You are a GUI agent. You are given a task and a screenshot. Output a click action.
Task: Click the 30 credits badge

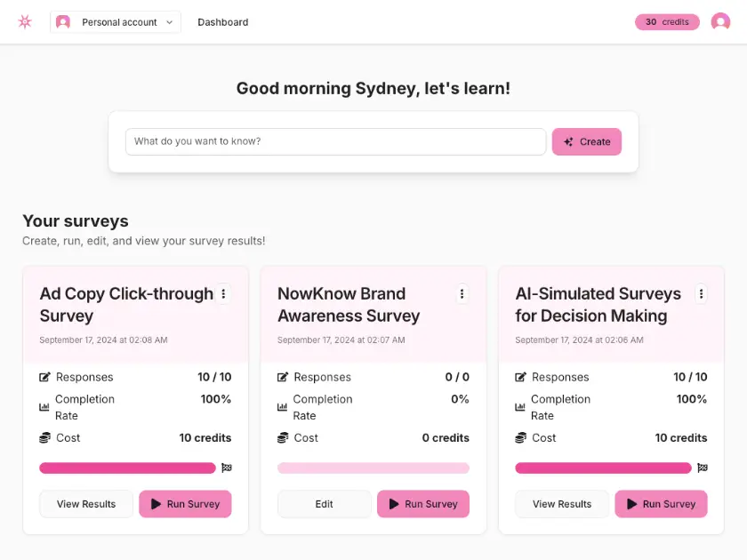(667, 21)
